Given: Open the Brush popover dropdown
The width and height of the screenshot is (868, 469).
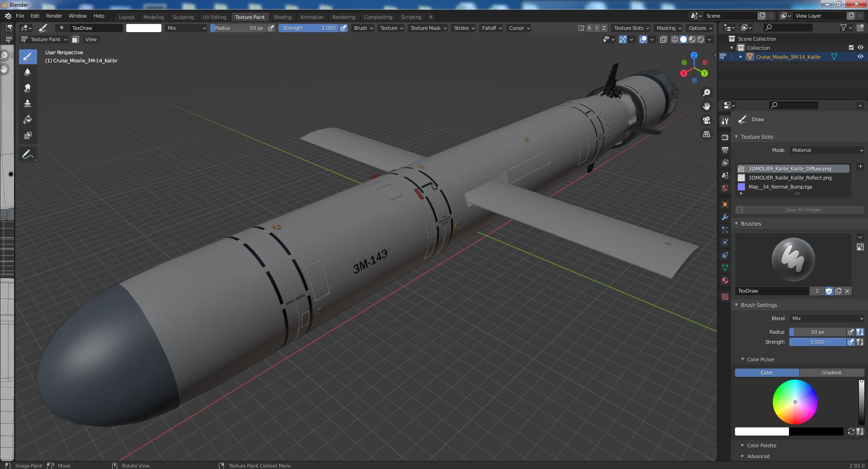Looking at the screenshot, I should coord(363,28).
